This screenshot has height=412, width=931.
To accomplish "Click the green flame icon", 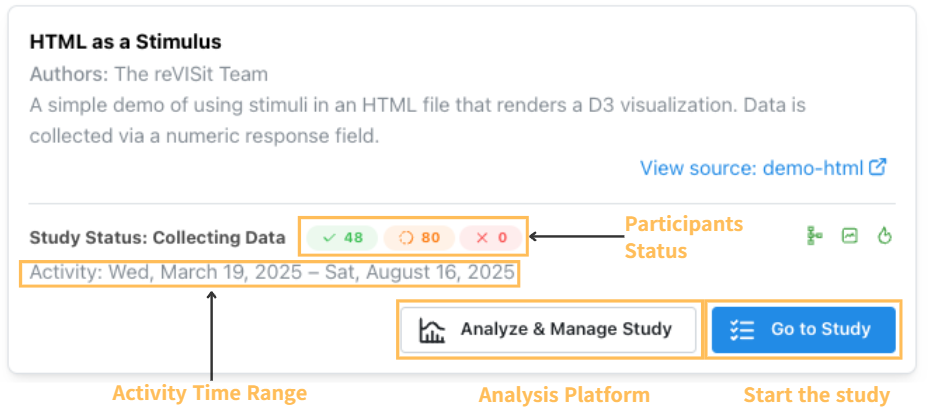I will [x=884, y=236].
